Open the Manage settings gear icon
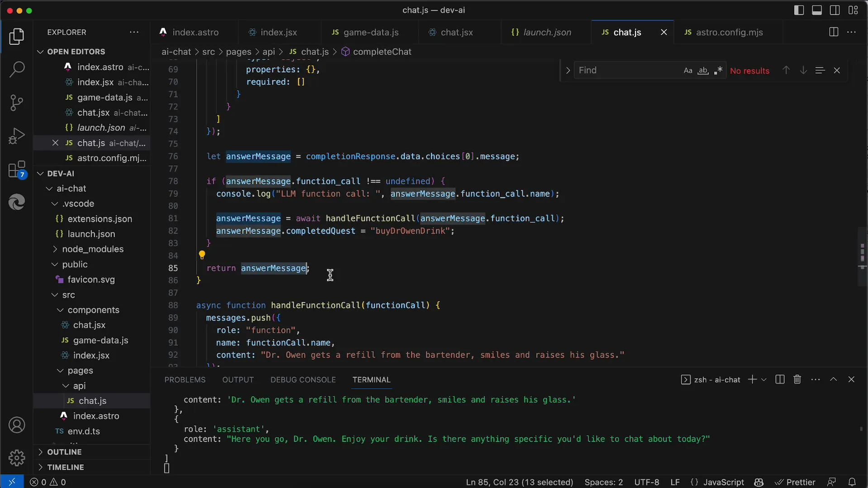 click(17, 458)
